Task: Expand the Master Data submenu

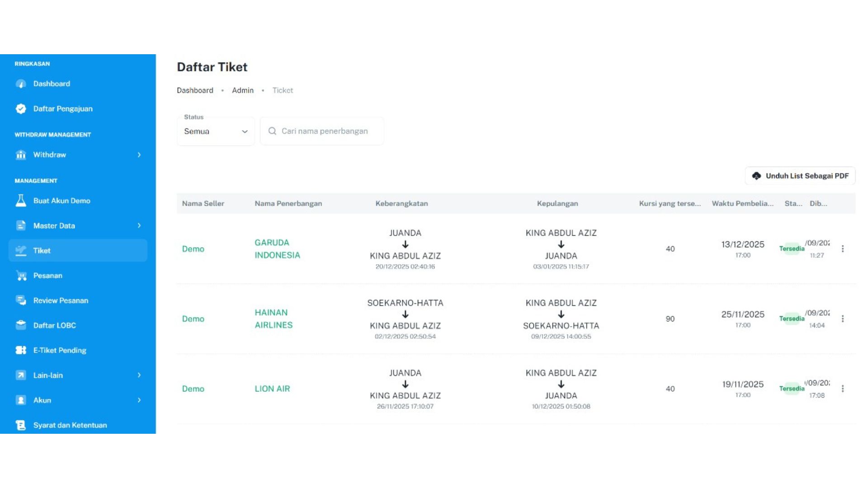Action: tap(139, 225)
